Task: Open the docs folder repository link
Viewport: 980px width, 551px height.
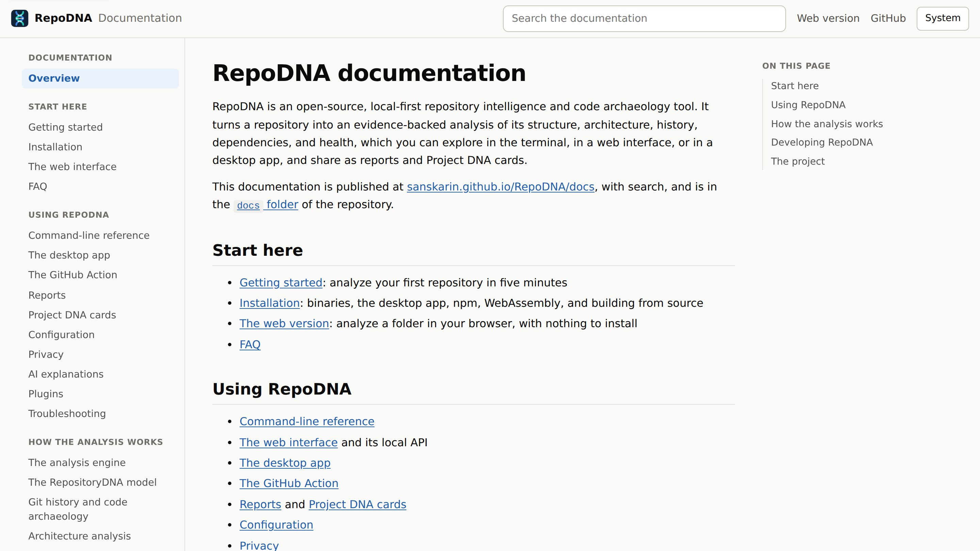Action: tap(266, 204)
